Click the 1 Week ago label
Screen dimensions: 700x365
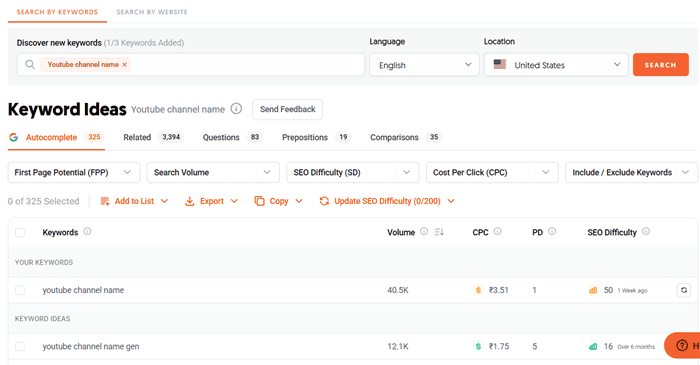(x=632, y=290)
